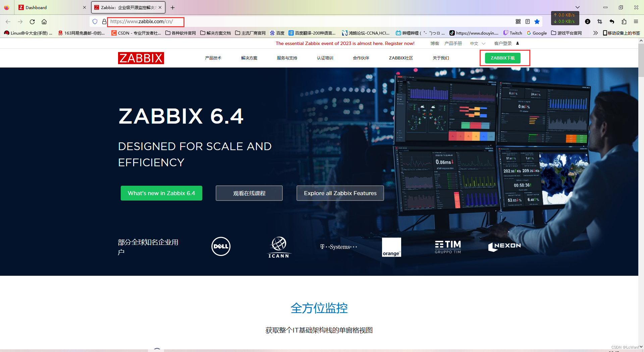The image size is (644, 352).
Task: Open the 163网易免费邮 bookmark
Action: click(x=81, y=33)
